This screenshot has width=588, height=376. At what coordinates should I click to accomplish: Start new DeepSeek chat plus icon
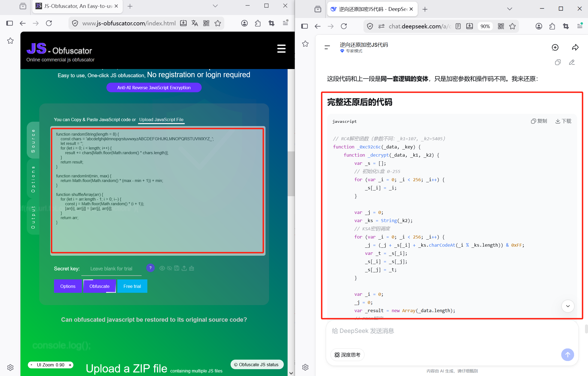(555, 47)
